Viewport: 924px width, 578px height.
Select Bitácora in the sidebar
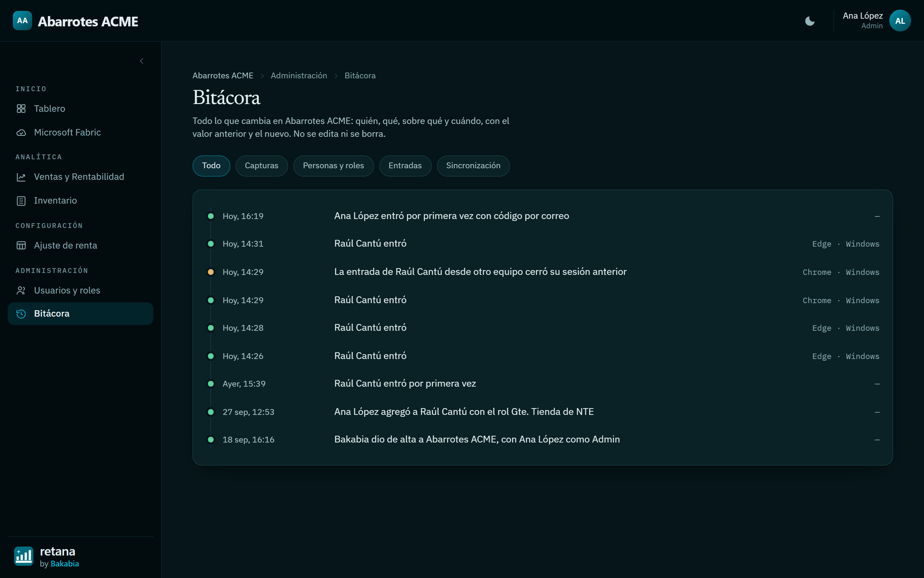coord(80,314)
